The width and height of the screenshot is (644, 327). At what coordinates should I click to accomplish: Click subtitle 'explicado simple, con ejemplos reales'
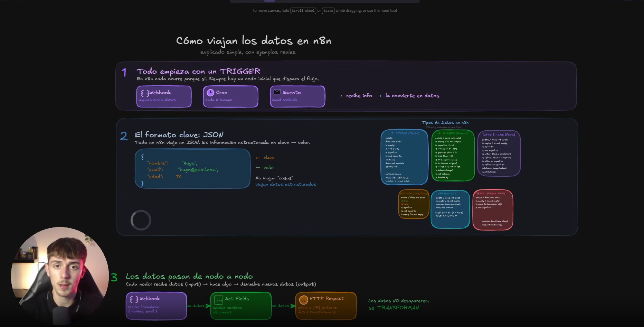pos(248,52)
